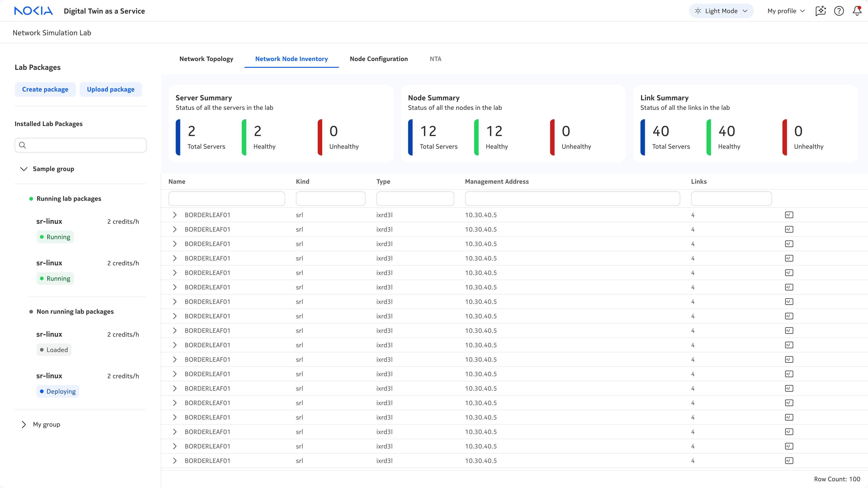Viewport: 868px width, 488px height.
Task: Click the Upload package button
Action: 111,89
